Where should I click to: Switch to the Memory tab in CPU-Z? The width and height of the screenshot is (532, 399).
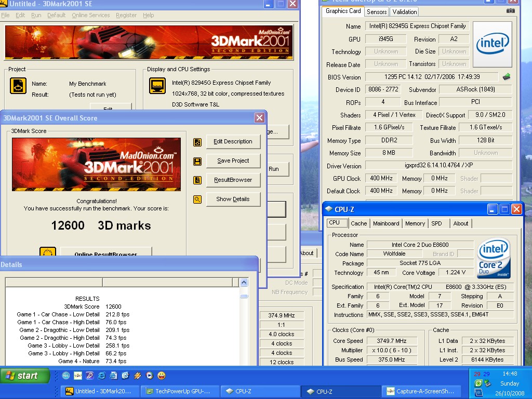[x=415, y=223]
